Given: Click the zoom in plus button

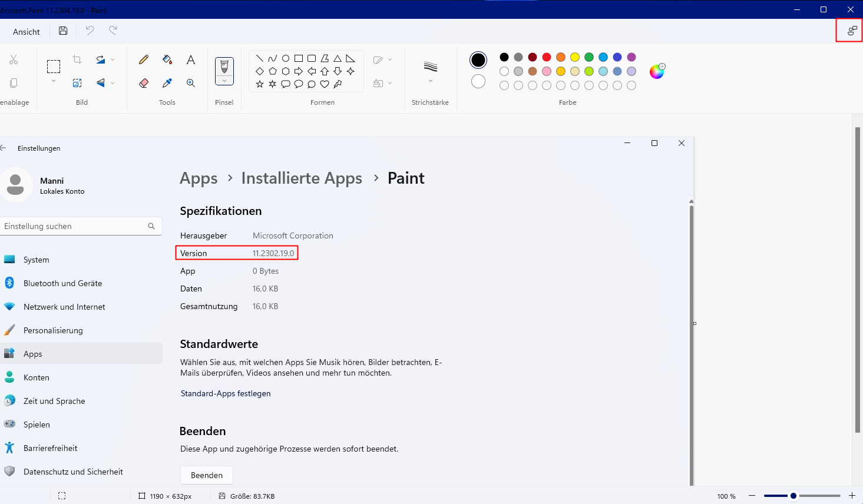Looking at the screenshot, I should coord(852,496).
